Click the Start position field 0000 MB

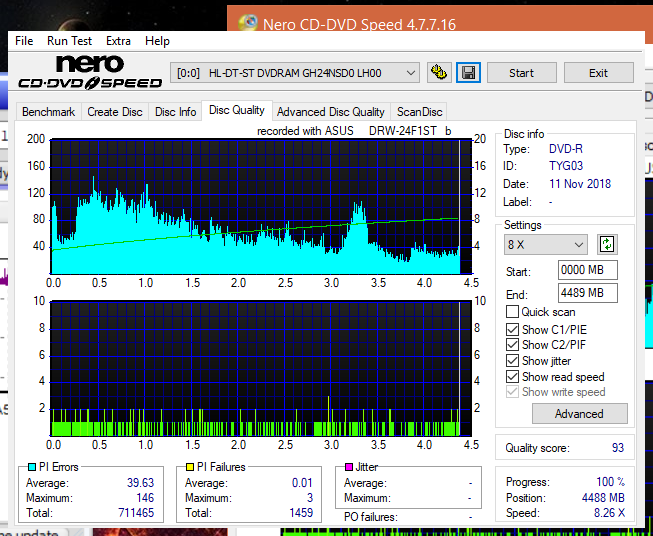click(587, 270)
